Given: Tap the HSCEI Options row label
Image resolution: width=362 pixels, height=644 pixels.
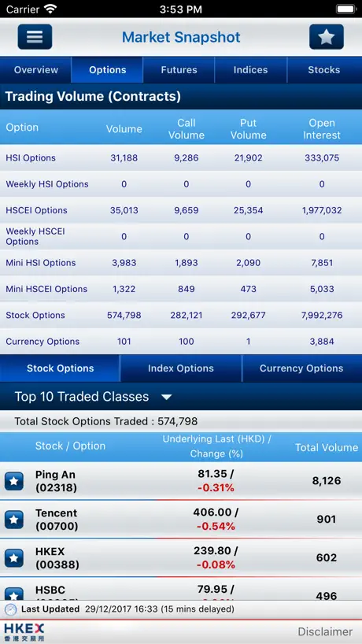Looking at the screenshot, I should (x=36, y=210).
